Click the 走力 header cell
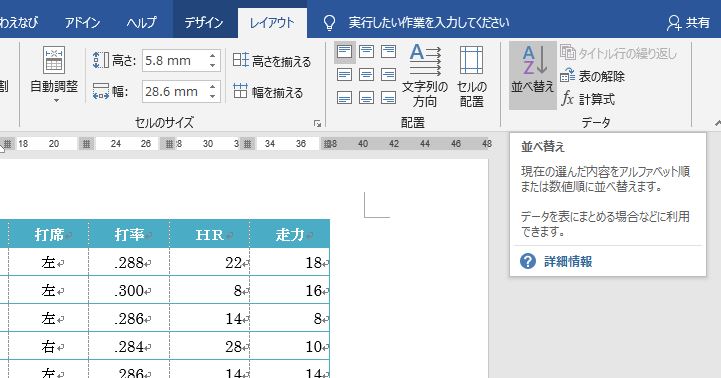 (290, 235)
